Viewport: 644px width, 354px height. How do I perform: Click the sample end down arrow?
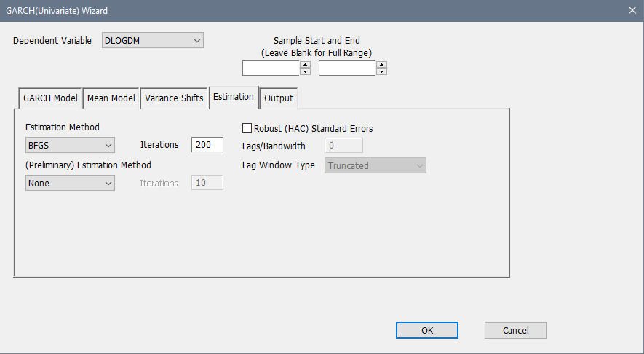pos(381,71)
